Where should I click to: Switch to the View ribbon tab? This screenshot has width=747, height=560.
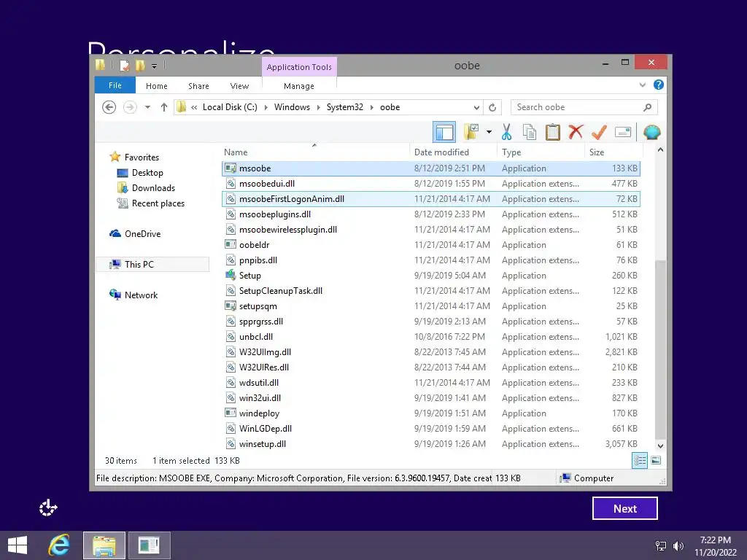pyautogui.click(x=239, y=86)
